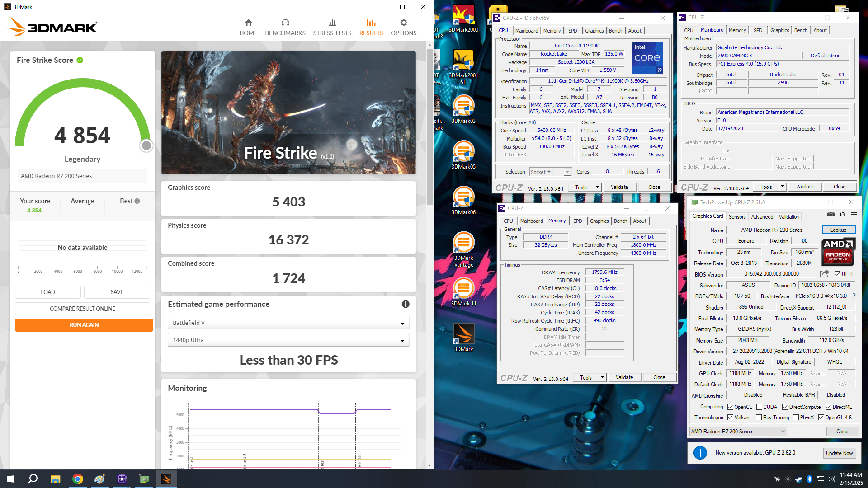Image resolution: width=868 pixels, height=488 pixels.
Task: Launch the 3DMark03 desktop shortcut
Action: (x=463, y=109)
